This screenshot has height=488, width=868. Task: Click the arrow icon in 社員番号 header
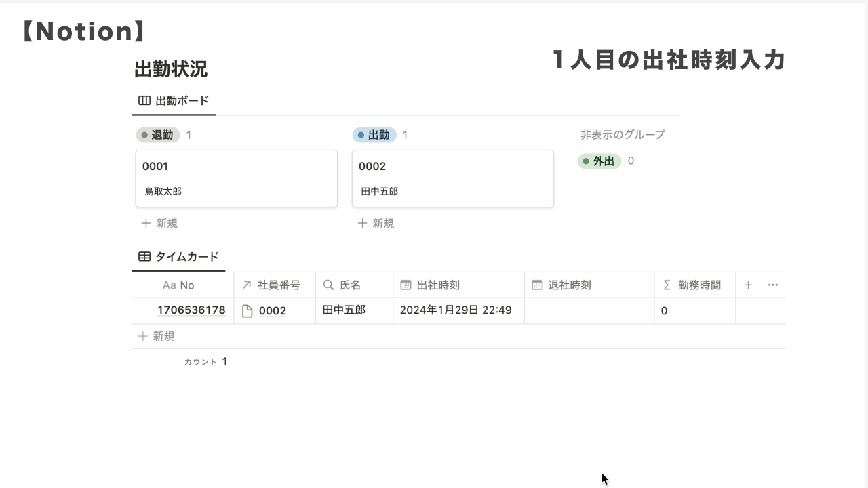click(246, 285)
